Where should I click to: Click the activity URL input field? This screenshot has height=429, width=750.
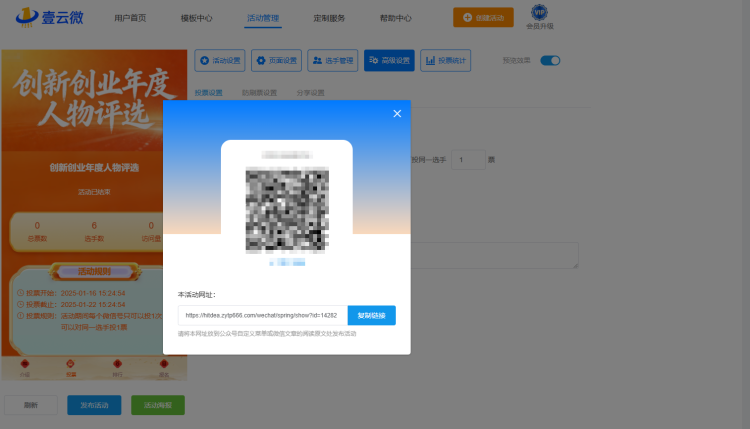263,315
